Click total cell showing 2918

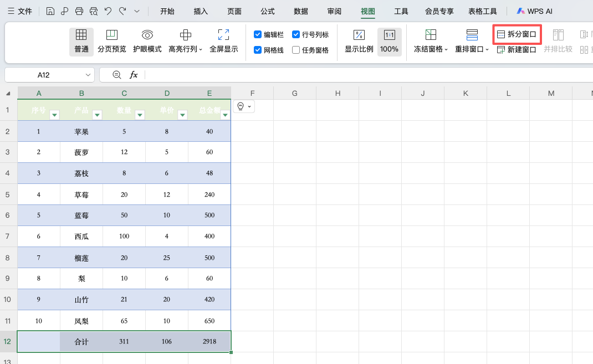pos(209,342)
